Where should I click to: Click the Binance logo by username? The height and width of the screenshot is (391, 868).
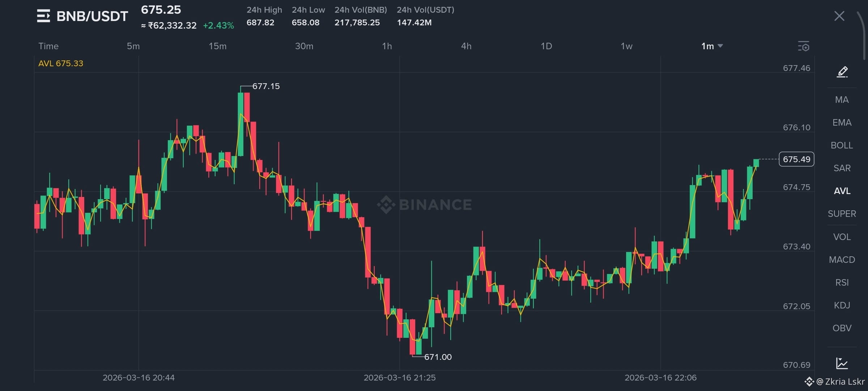click(x=809, y=381)
